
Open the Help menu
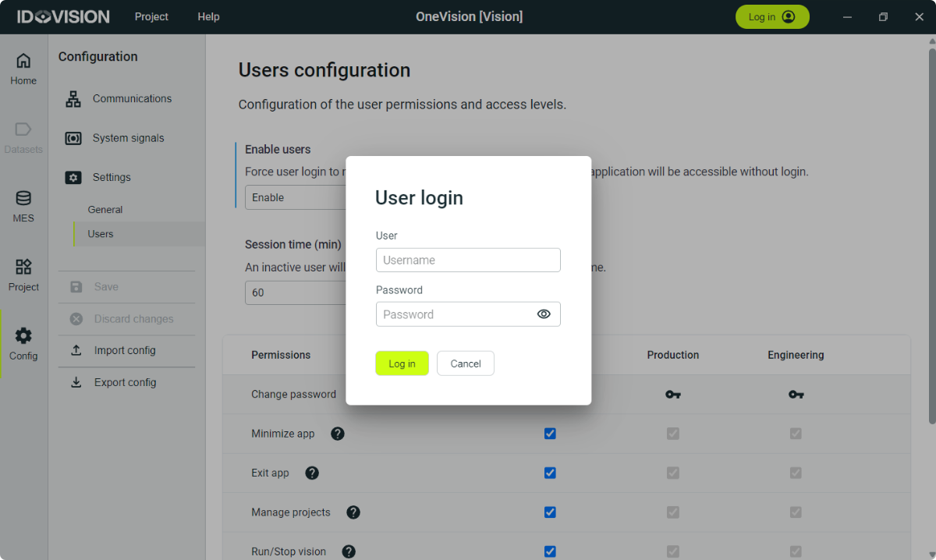207,16
